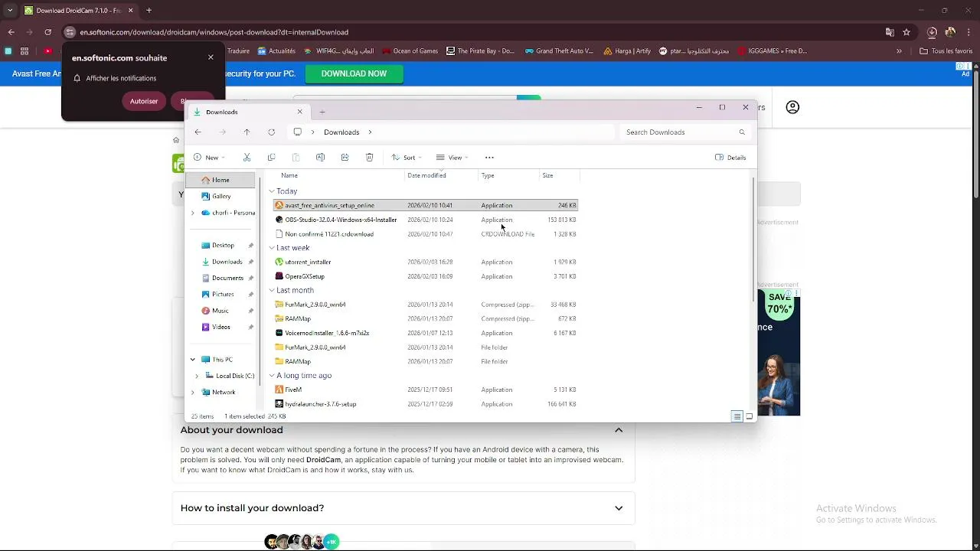Expand Local Disk (C:) node
The height and width of the screenshot is (551, 980).
tap(197, 376)
